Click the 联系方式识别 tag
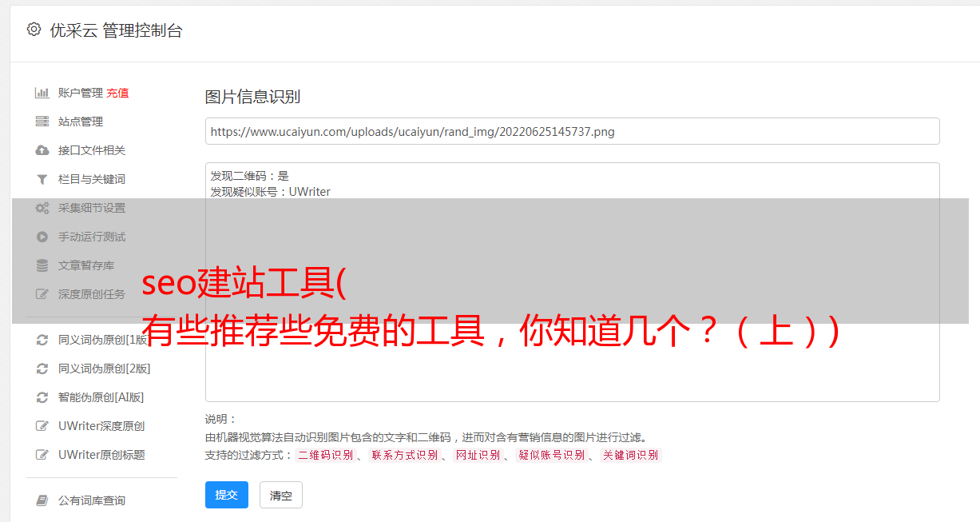 coord(404,455)
